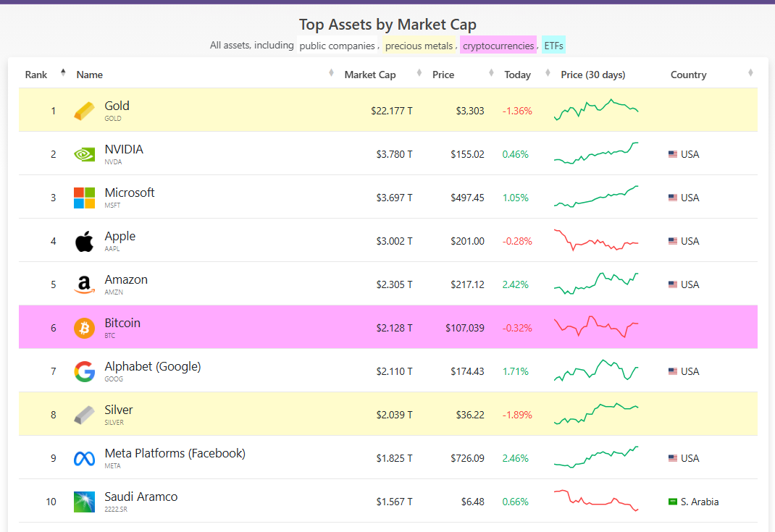This screenshot has height=532, width=775.
Task: Sort table by Rank column arrow
Action: [x=63, y=72]
